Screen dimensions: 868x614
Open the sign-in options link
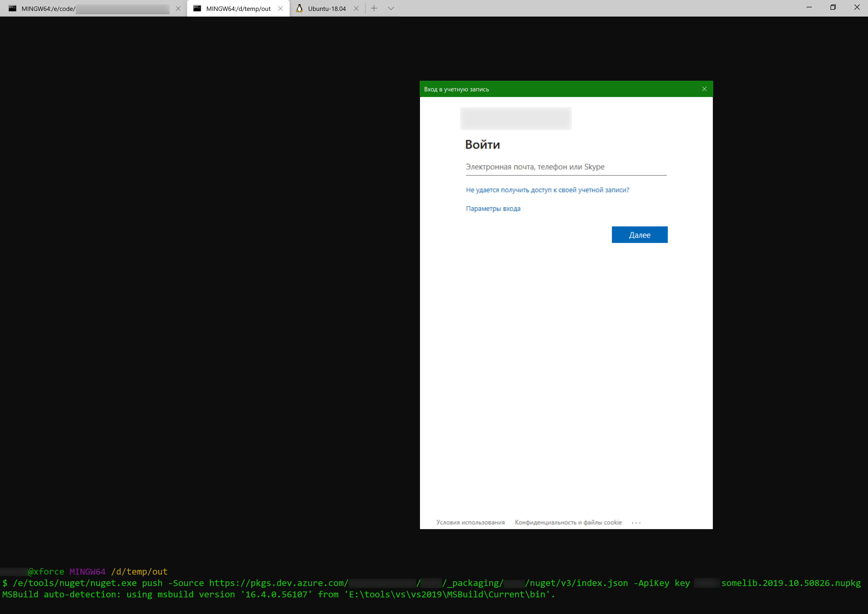pos(493,209)
